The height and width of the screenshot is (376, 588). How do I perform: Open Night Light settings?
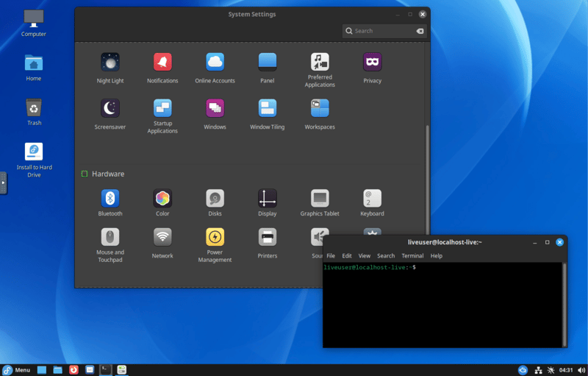(x=110, y=63)
